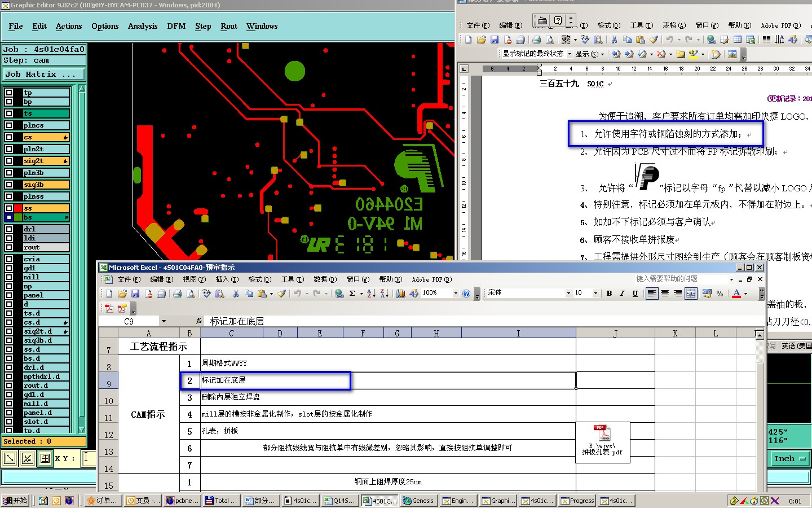The height and width of the screenshot is (508, 812).
Task: Click Insert Table icon in Word toolbar
Action: (x=738, y=40)
